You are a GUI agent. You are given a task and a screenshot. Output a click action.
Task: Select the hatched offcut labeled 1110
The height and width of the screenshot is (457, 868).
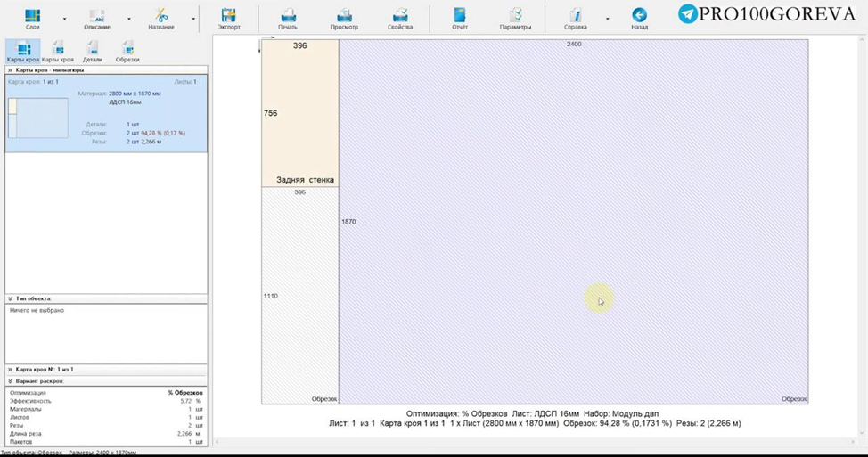click(300, 296)
